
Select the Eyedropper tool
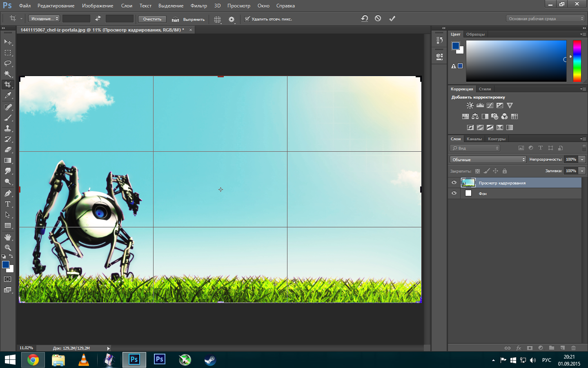pos(8,96)
